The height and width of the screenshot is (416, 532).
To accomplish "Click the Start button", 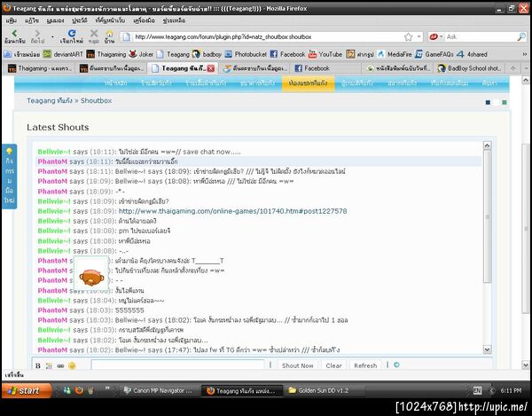I will pyautogui.click(x=27, y=390).
